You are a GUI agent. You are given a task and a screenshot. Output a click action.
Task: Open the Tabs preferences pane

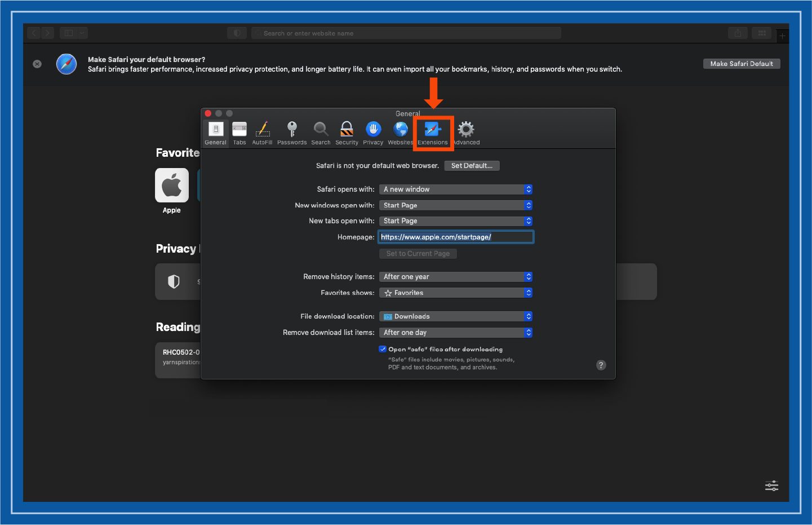239,133
